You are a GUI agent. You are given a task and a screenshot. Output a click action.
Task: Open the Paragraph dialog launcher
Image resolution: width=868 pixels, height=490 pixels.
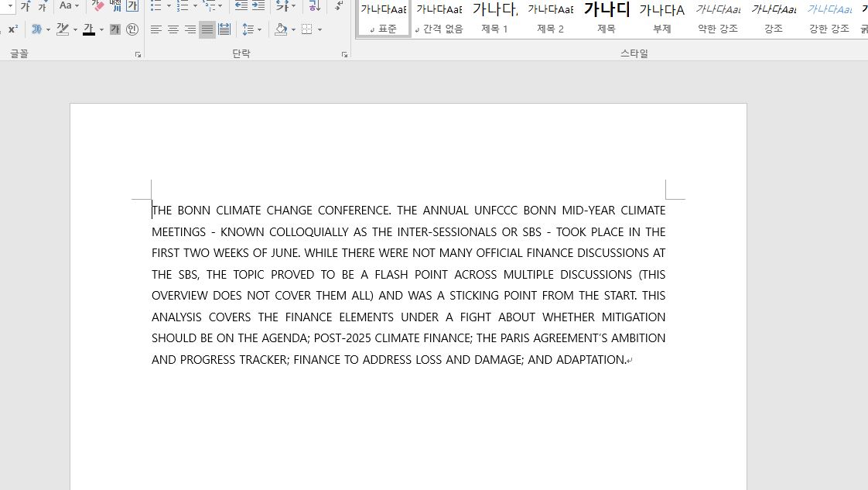click(x=344, y=54)
